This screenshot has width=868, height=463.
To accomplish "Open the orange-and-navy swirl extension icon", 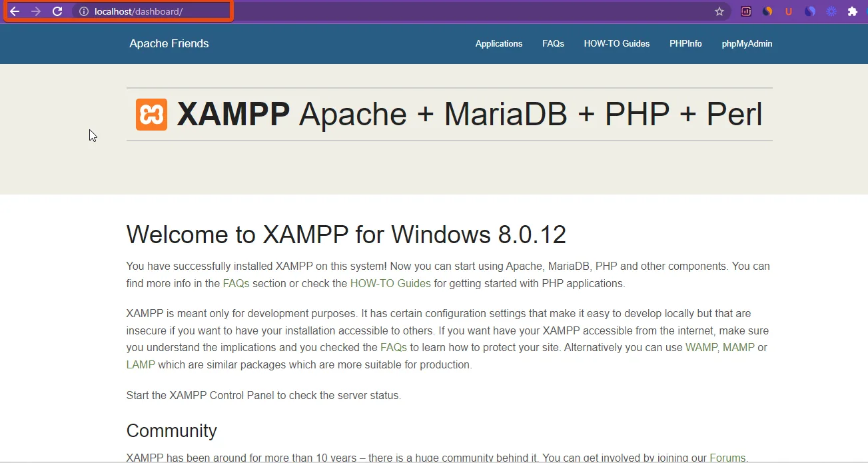I will coord(767,11).
